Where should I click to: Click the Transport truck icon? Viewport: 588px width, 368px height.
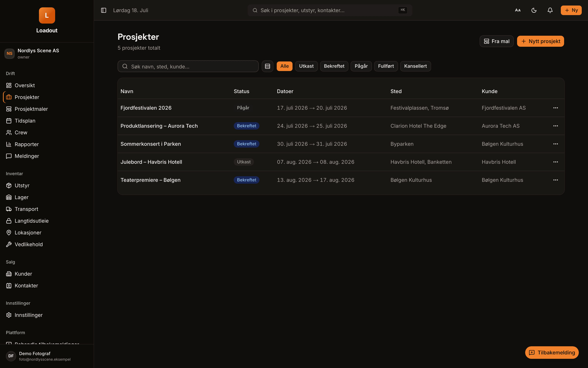coord(9,209)
